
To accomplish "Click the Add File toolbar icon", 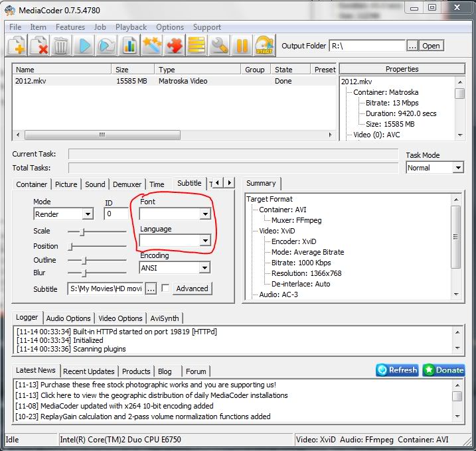I will coord(17,46).
